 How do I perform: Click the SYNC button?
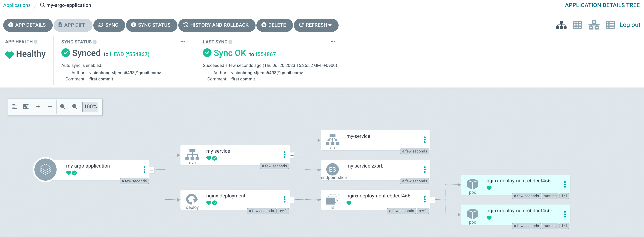pyautogui.click(x=109, y=25)
